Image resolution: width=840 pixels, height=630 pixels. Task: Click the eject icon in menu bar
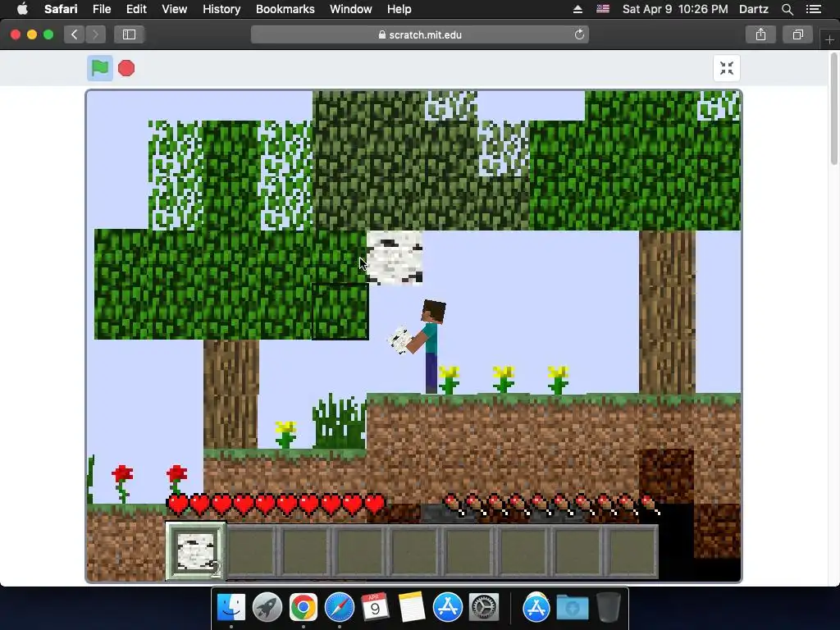[578, 9]
